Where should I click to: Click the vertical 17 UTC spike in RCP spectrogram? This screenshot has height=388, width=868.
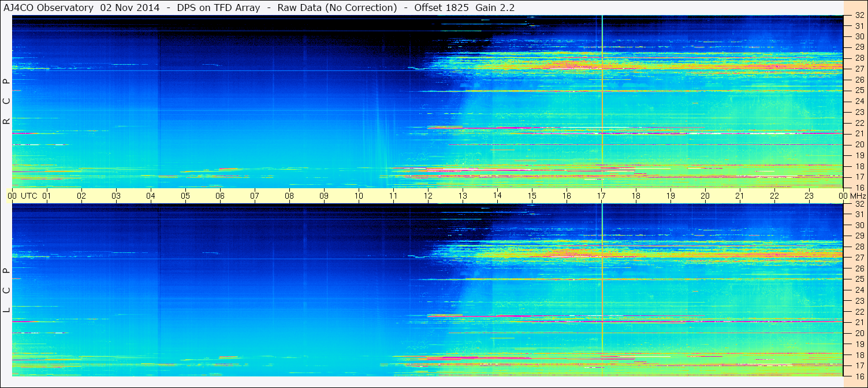(602, 102)
